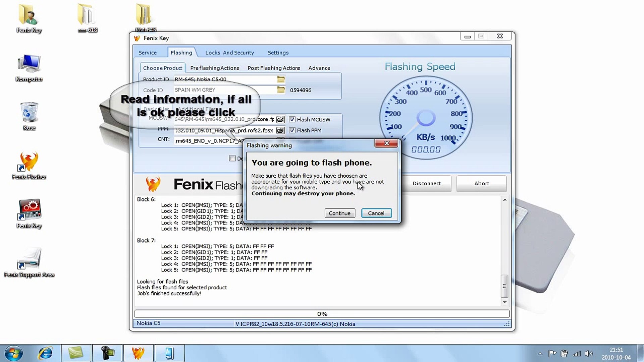Uncheck Flash PPM checkbox
The image size is (644, 362).
pos(292,130)
